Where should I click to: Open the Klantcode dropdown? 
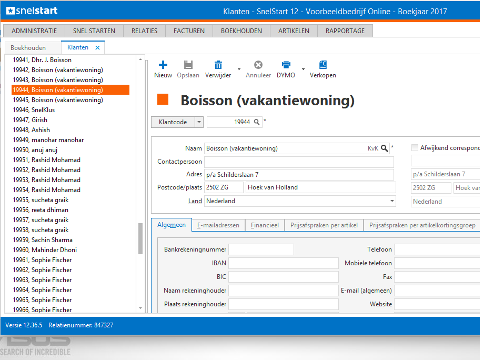tap(199, 122)
